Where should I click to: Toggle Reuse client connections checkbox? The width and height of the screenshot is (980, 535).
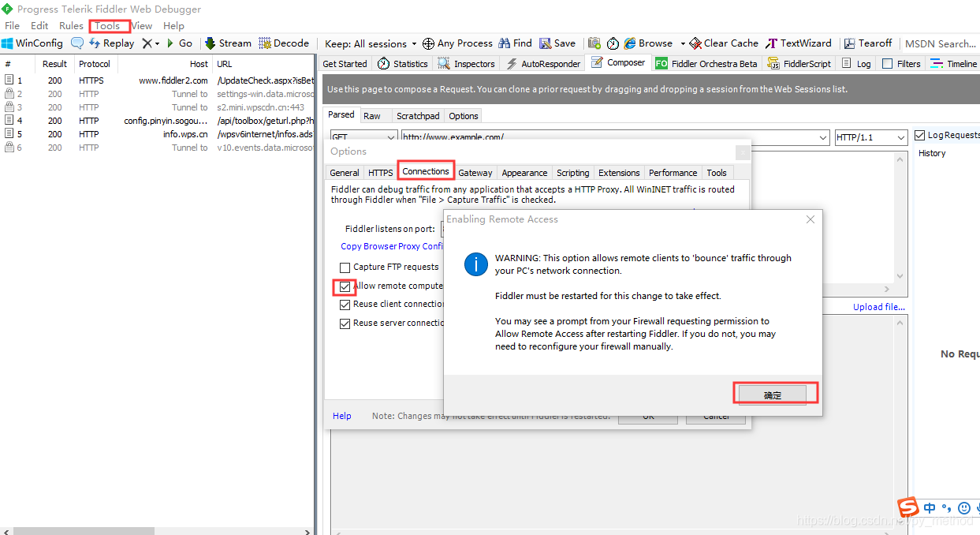345,304
